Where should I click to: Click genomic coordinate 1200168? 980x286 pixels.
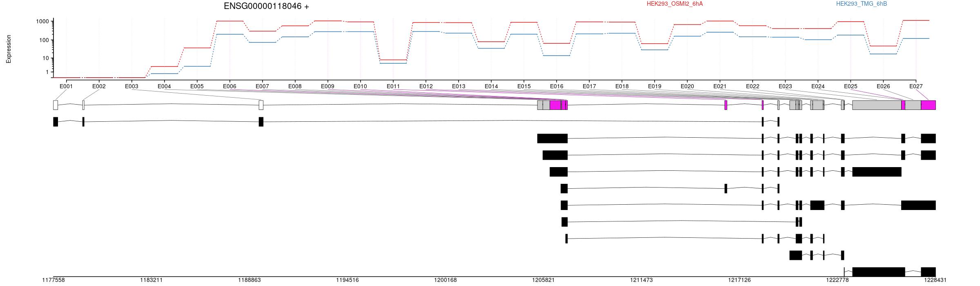445,280
